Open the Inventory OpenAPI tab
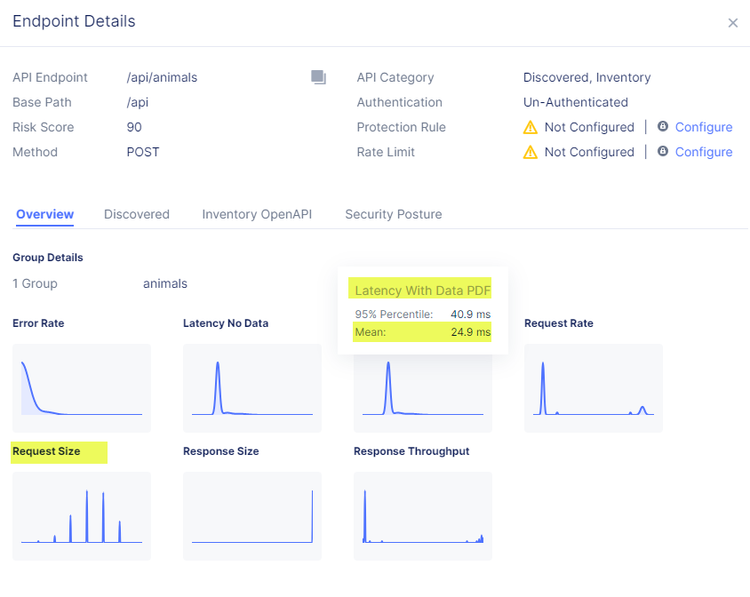Screen dimensions: 750x597 [x=257, y=214]
